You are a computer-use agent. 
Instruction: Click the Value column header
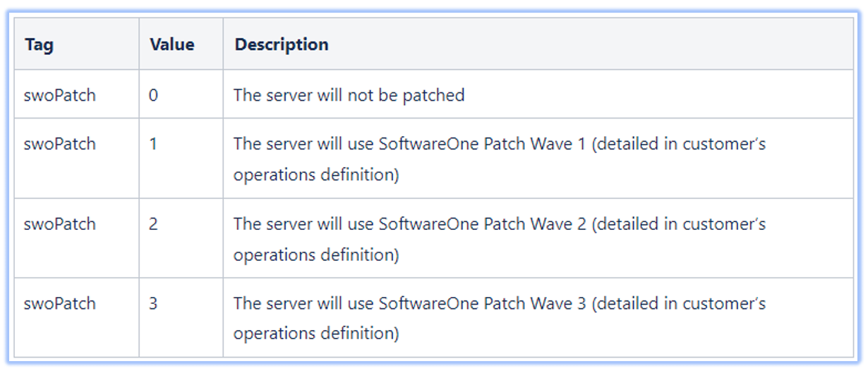pyautogui.click(x=171, y=44)
